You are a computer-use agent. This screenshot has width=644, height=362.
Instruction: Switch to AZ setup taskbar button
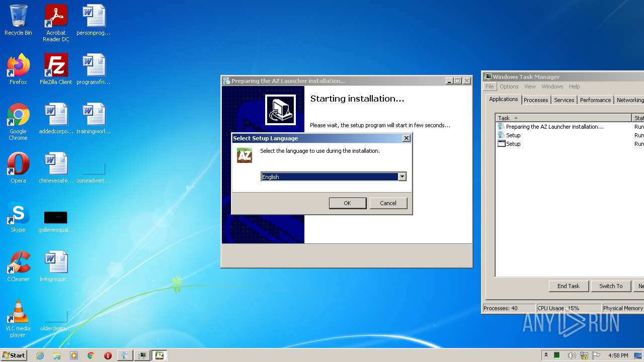(x=159, y=355)
